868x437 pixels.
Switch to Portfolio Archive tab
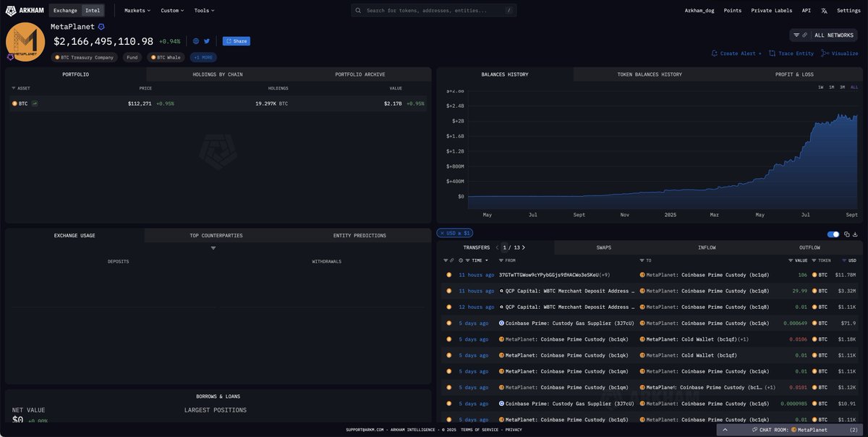pos(359,75)
